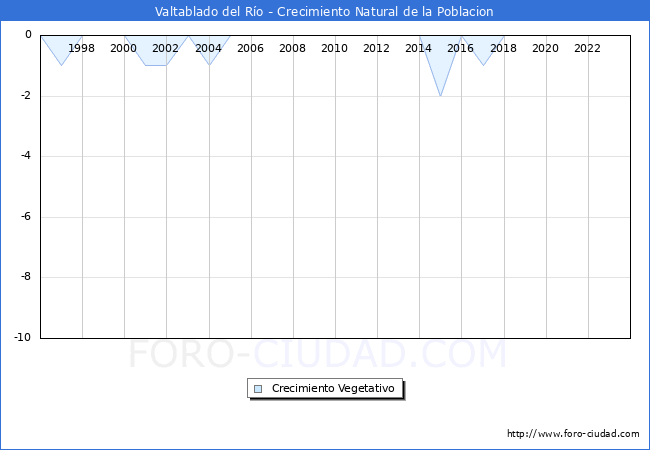Click the -6 y-axis label
This screenshot has width=650, height=450.
(x=26, y=216)
